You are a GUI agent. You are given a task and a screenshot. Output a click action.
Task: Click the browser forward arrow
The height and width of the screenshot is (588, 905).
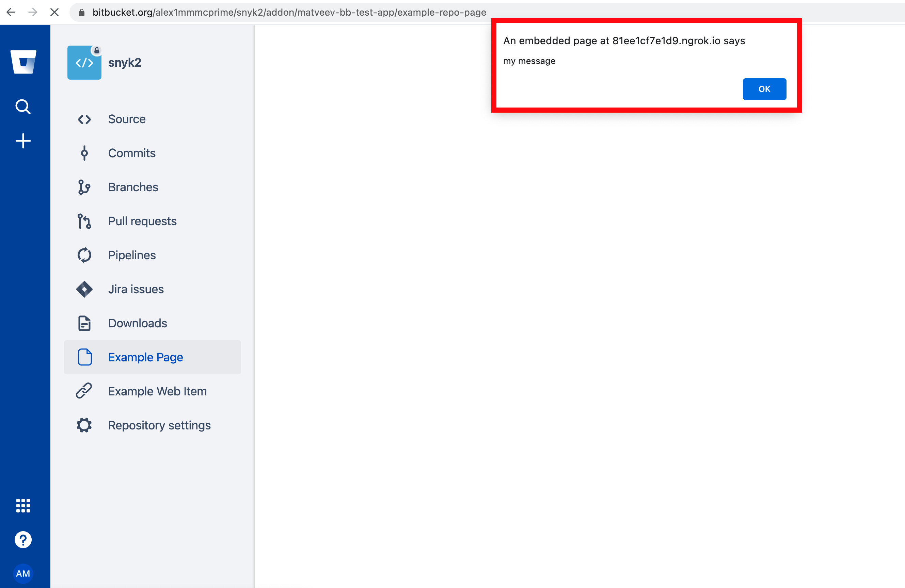pyautogui.click(x=33, y=12)
